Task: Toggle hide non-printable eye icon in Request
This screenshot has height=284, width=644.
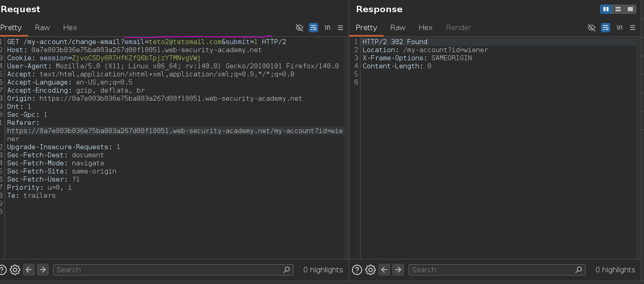Action: click(x=299, y=27)
